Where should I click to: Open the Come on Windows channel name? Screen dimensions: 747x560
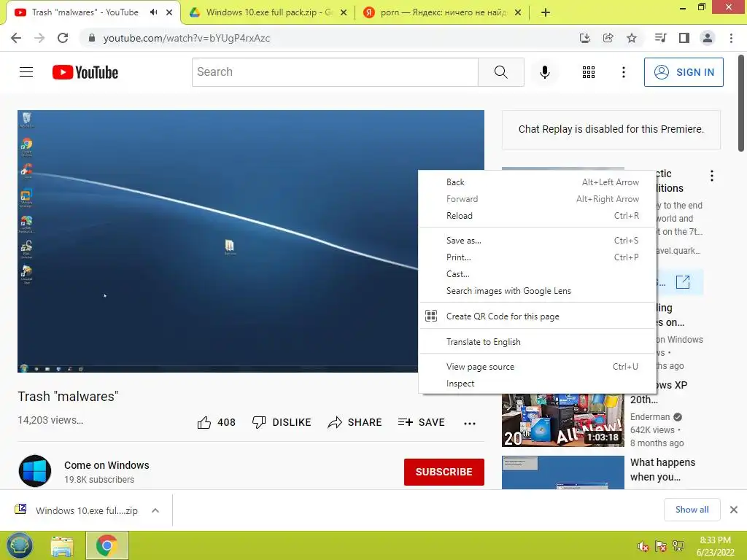pyautogui.click(x=107, y=465)
